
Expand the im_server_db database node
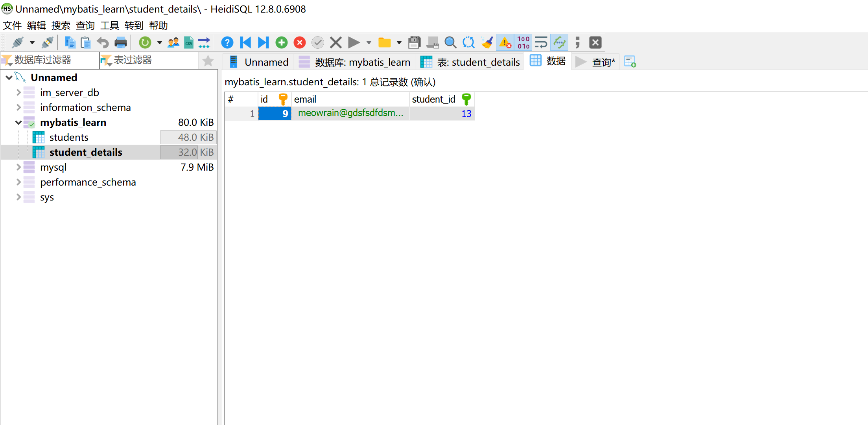point(18,92)
